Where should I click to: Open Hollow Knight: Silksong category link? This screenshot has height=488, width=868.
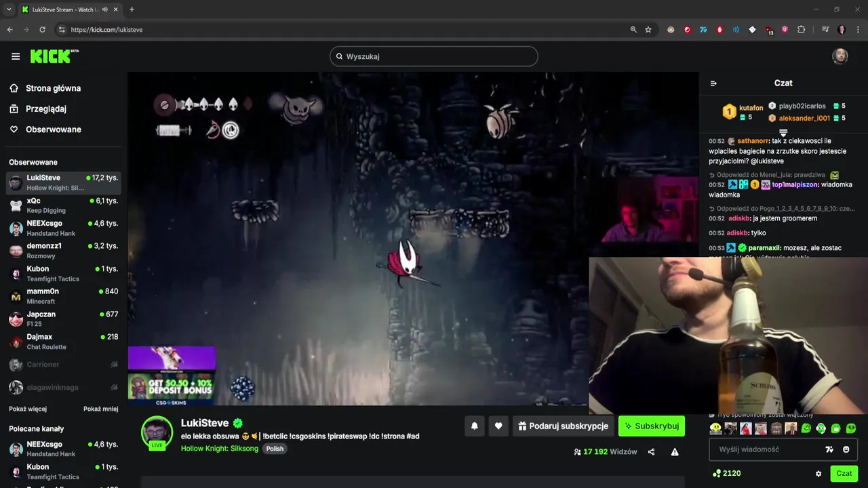pos(220,449)
